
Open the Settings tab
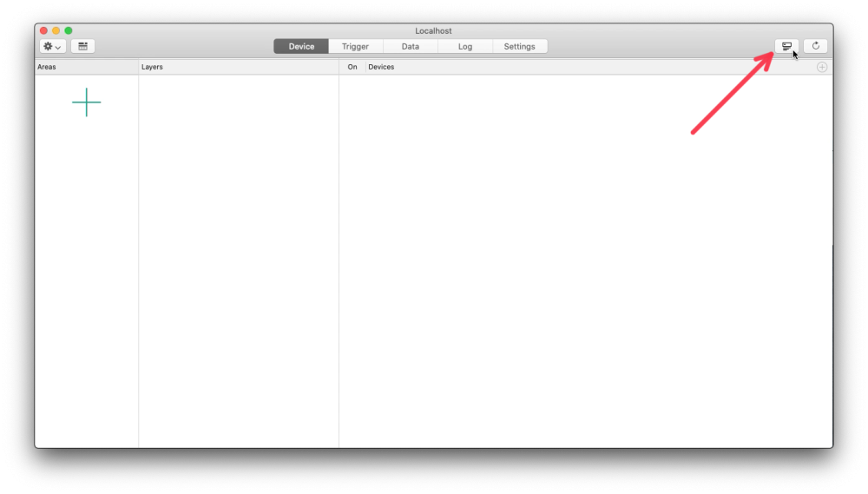[x=519, y=47]
